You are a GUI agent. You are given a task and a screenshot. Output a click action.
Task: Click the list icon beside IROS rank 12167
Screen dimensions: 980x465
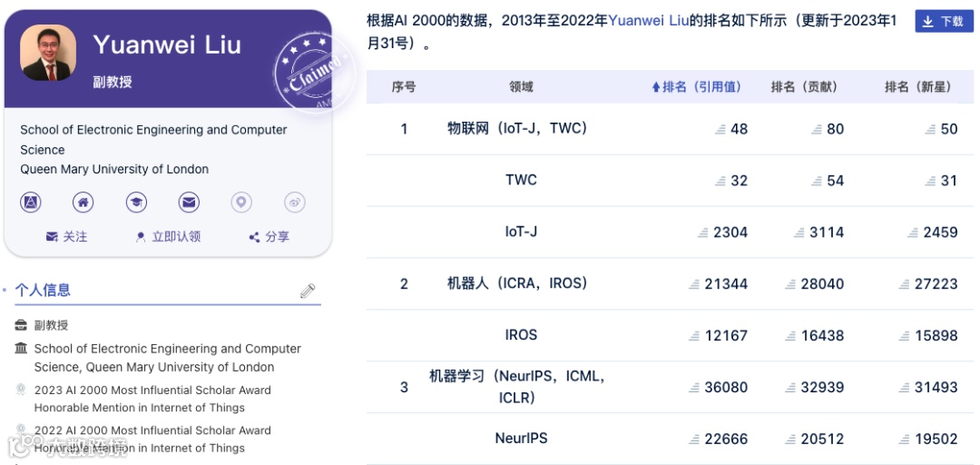pyautogui.click(x=694, y=335)
